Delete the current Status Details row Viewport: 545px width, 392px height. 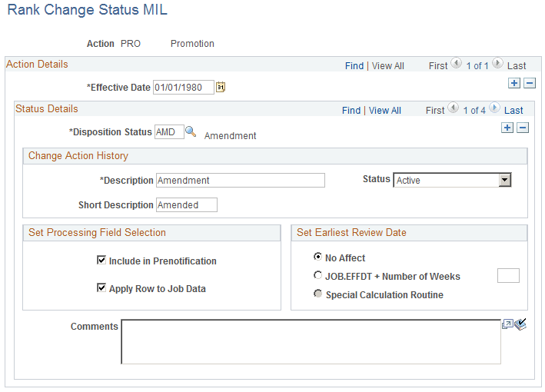523,128
